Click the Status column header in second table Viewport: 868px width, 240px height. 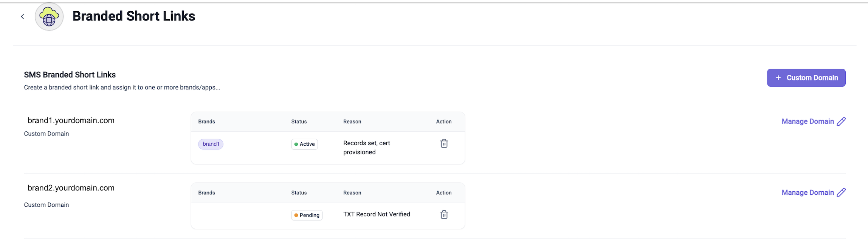[299, 192]
